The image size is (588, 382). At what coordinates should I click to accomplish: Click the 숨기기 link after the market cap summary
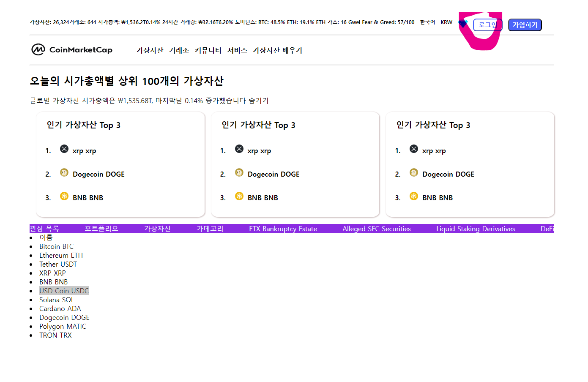point(258,101)
